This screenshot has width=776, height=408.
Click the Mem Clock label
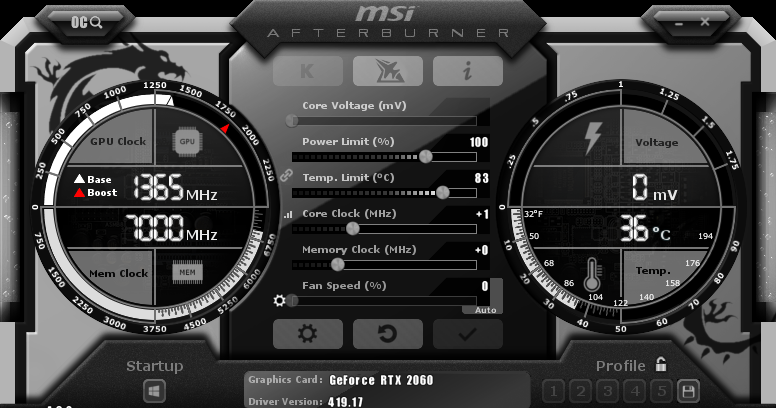pos(118,273)
